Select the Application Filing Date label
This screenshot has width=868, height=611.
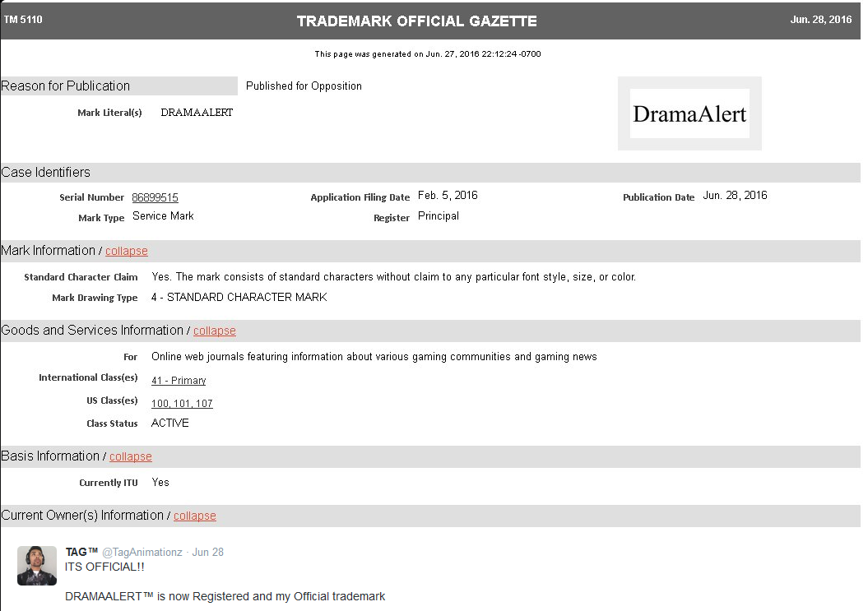click(x=360, y=197)
